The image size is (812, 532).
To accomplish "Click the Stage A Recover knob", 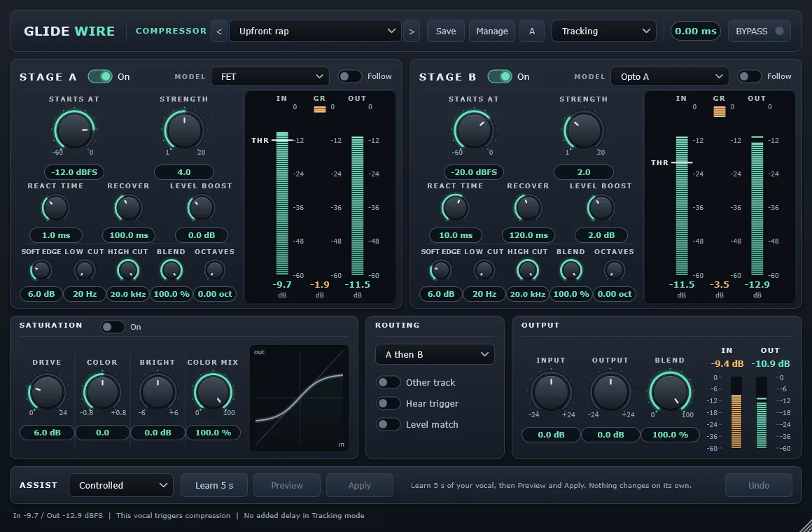I will tap(128, 208).
